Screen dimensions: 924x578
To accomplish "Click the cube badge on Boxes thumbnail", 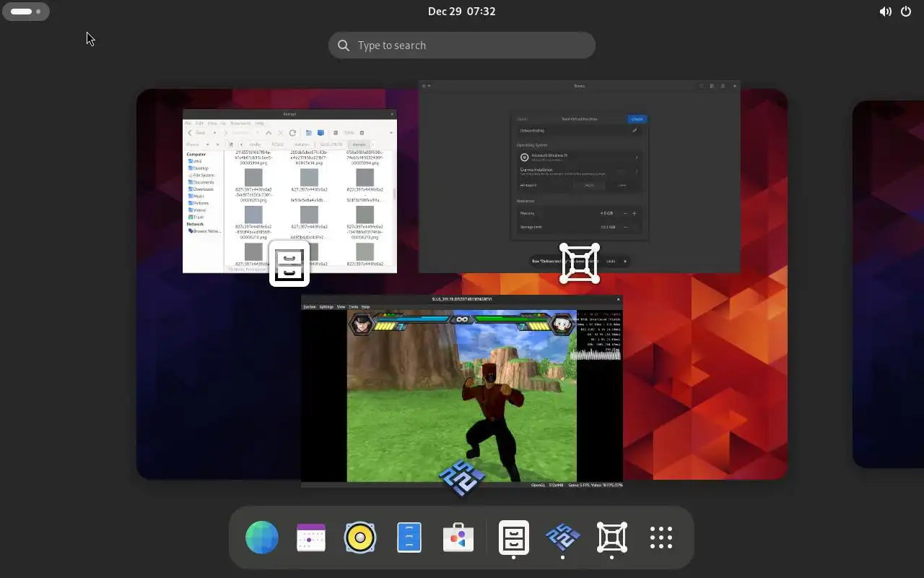I will click(580, 264).
